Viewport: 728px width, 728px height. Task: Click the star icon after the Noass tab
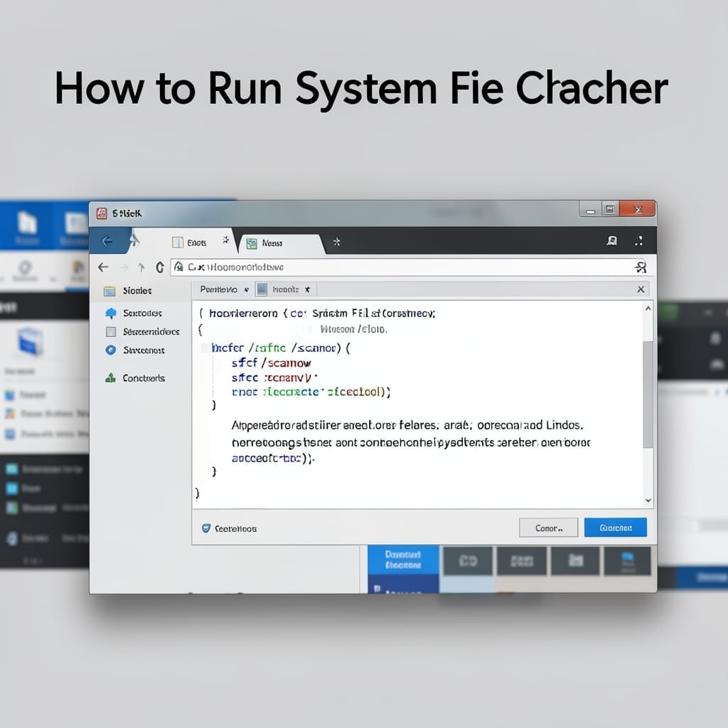pos(336,242)
